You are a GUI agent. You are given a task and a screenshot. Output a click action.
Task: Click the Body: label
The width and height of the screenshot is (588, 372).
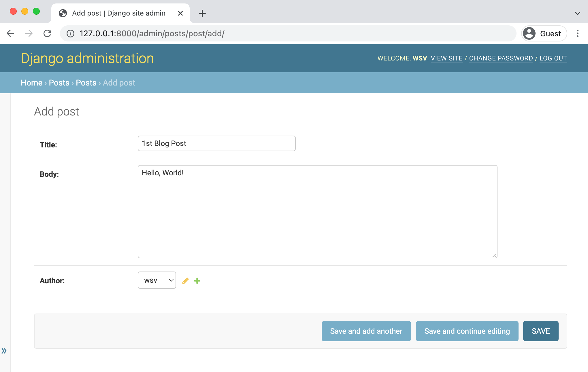pos(49,174)
